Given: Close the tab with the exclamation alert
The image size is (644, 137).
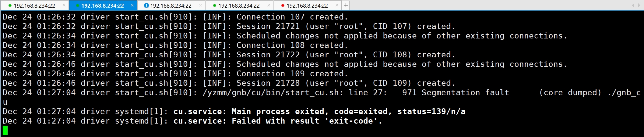Looking at the screenshot, I should 200,5.
